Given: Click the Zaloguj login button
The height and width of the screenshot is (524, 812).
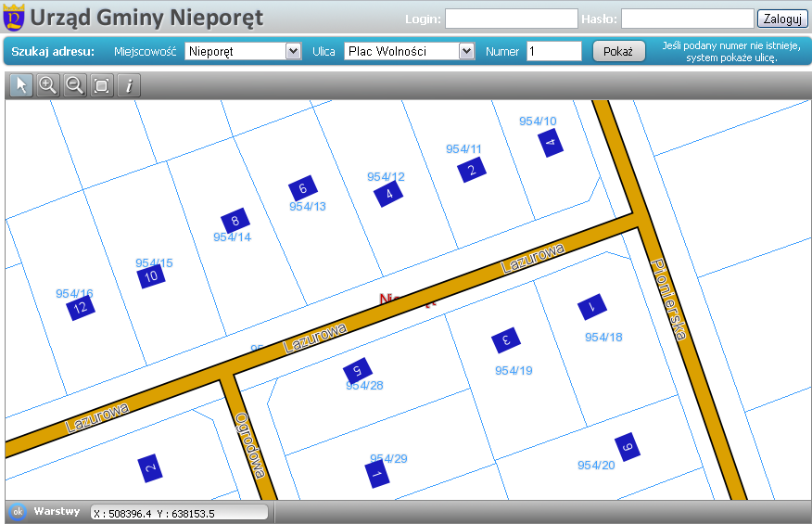Looking at the screenshot, I should [x=782, y=19].
